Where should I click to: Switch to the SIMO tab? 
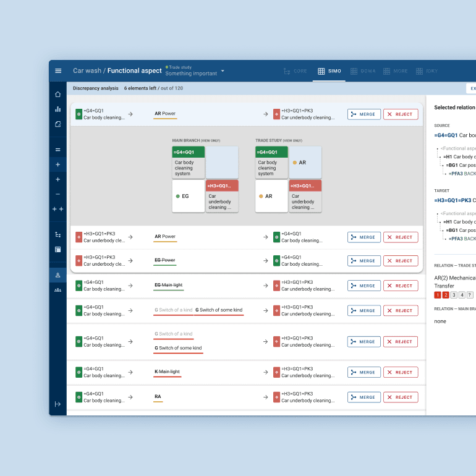click(x=329, y=71)
